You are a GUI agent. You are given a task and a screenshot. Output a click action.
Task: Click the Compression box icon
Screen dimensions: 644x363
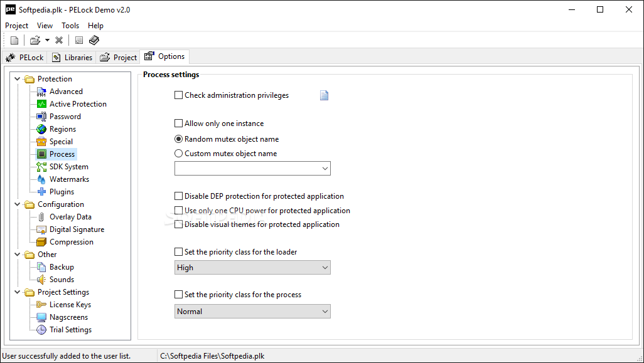click(41, 242)
